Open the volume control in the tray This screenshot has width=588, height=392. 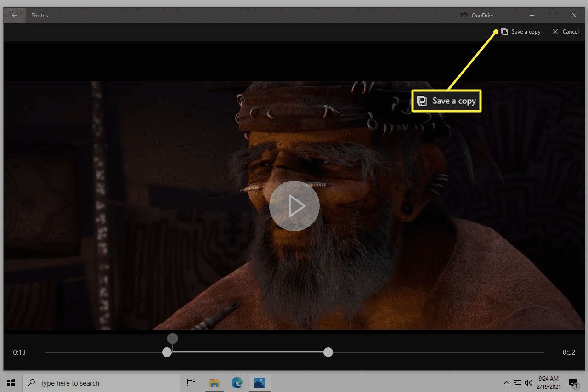pos(528,383)
